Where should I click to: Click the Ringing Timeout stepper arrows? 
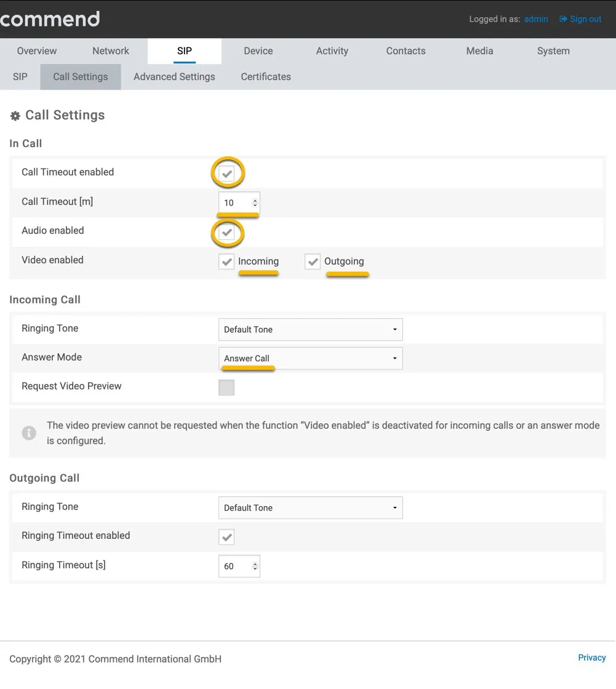click(x=255, y=567)
